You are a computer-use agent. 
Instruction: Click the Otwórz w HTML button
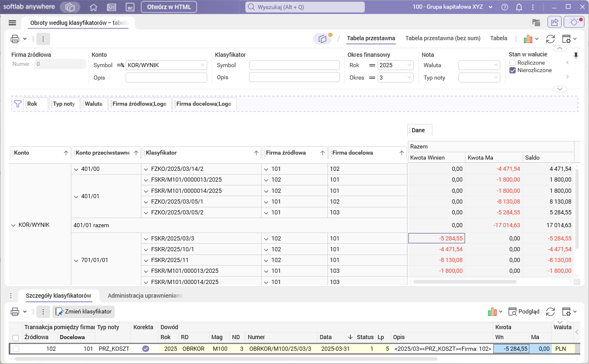click(169, 7)
